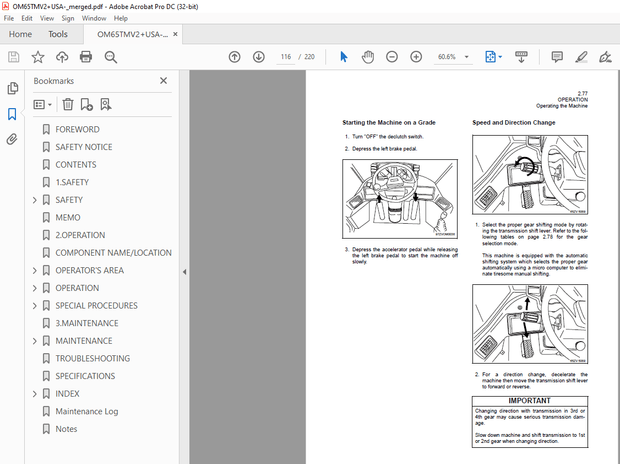Toggle the arrow Selection tool
Image resolution: width=620 pixels, height=464 pixels.
(x=343, y=57)
